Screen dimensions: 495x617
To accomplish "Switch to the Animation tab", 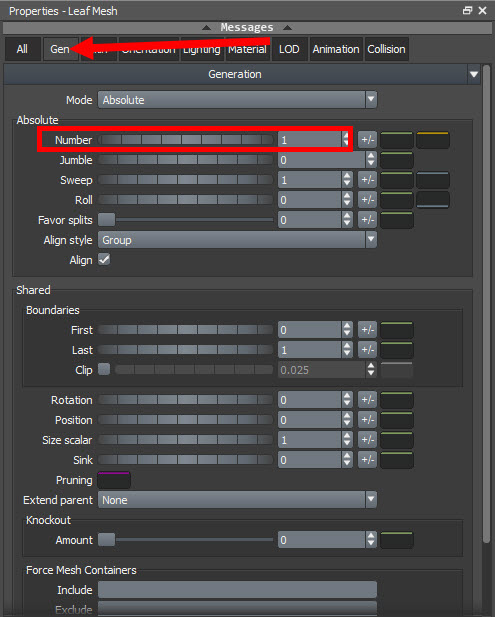I will point(336,49).
